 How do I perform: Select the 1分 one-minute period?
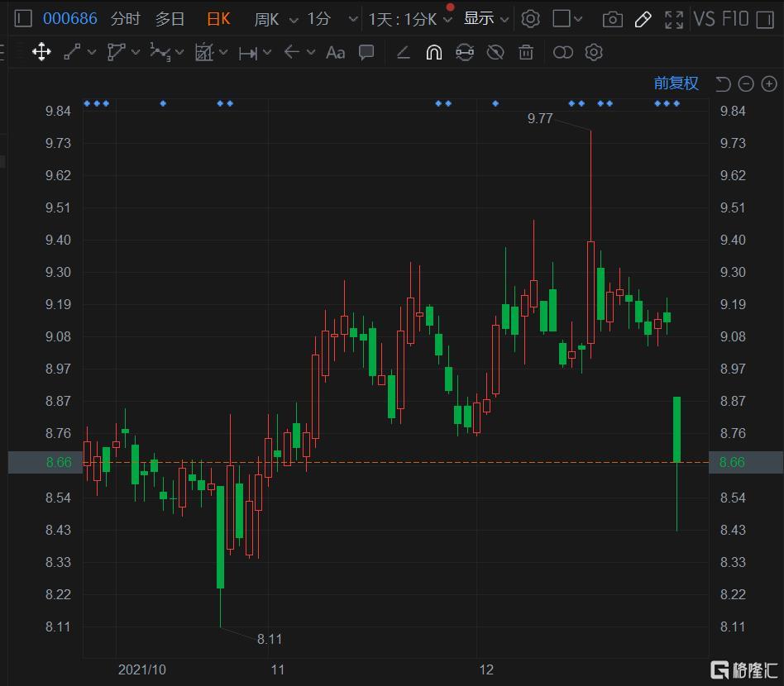click(319, 19)
